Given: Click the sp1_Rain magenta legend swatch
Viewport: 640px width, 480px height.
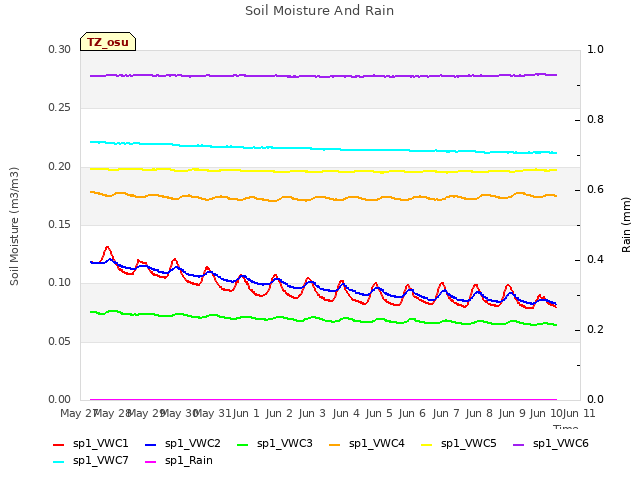Looking at the screenshot, I should 151,462.
